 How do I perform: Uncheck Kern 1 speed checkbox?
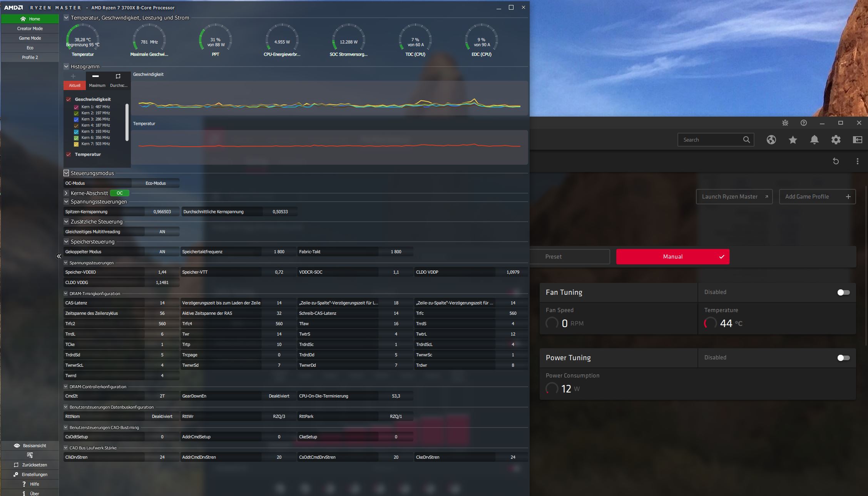click(76, 107)
